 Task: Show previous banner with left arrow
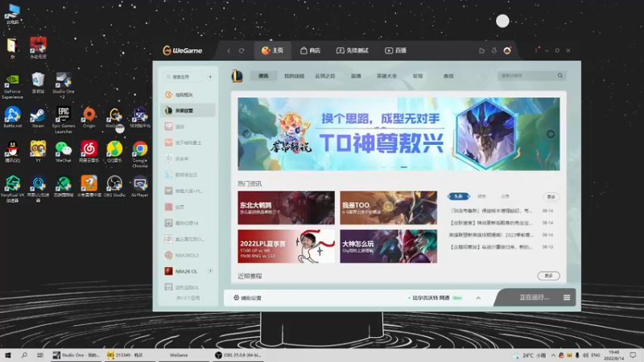click(x=246, y=134)
